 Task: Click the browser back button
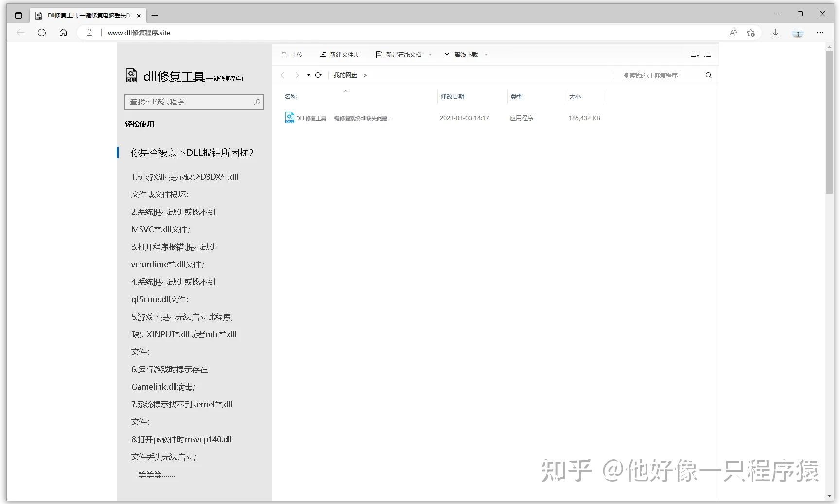(x=20, y=33)
